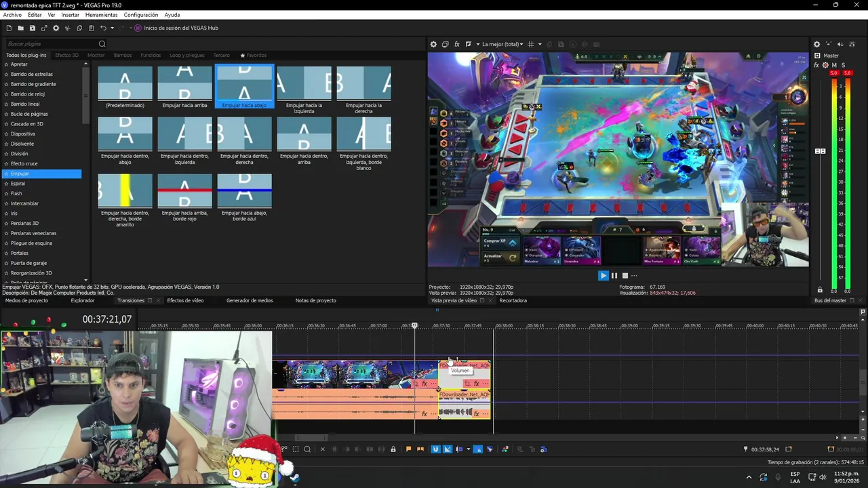Open Master bus FX button
The height and width of the screenshot is (488, 868).
click(817, 65)
